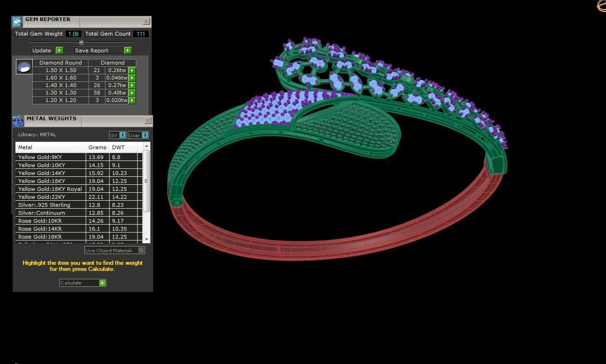Select the Yellow Gold:18KY row

coord(79,181)
